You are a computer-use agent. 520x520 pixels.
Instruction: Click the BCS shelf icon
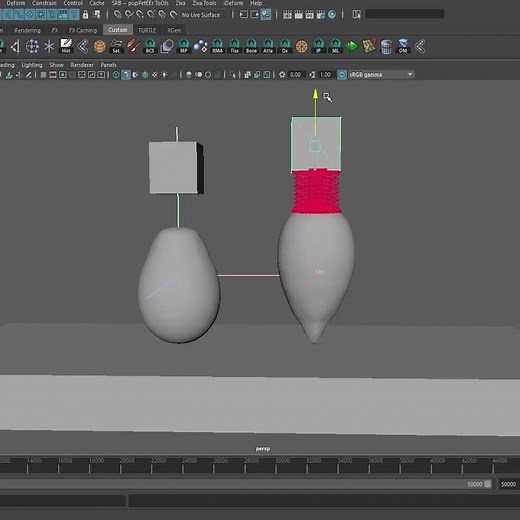point(150,46)
